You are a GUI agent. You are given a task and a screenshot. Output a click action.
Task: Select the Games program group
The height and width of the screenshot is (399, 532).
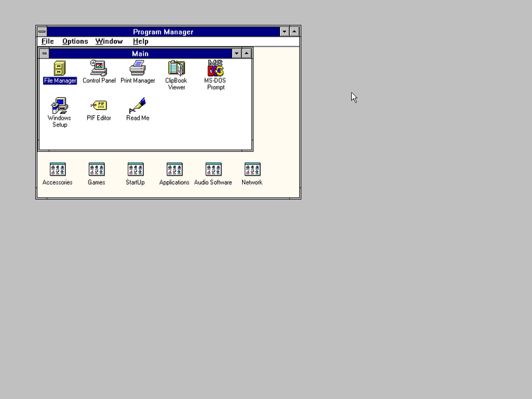(96, 170)
